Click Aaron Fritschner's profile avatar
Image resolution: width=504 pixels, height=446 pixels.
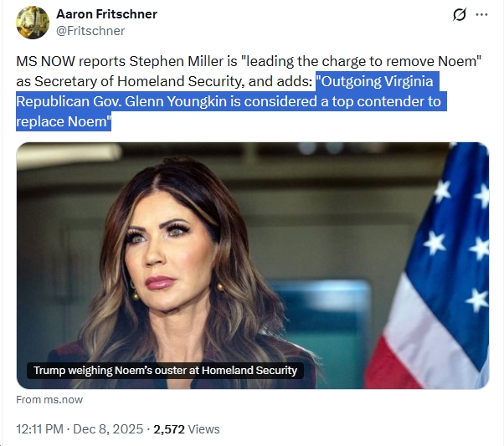pyautogui.click(x=33, y=22)
